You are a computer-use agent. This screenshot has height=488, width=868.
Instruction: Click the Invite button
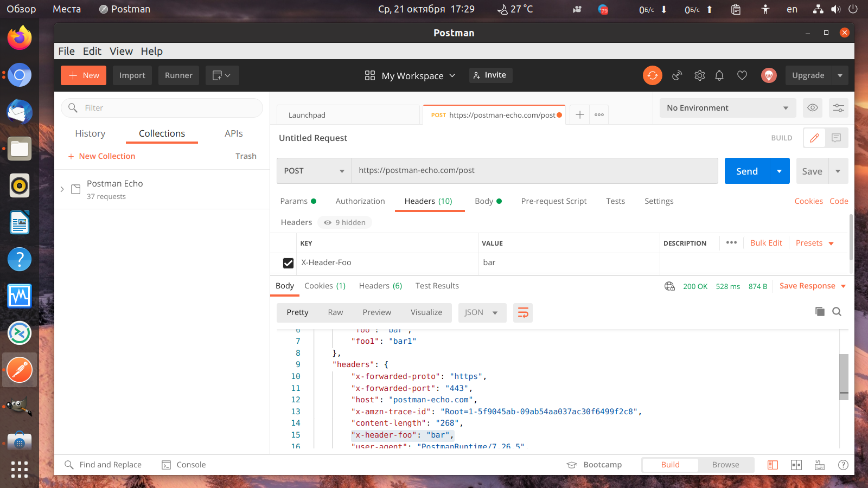[x=490, y=75]
